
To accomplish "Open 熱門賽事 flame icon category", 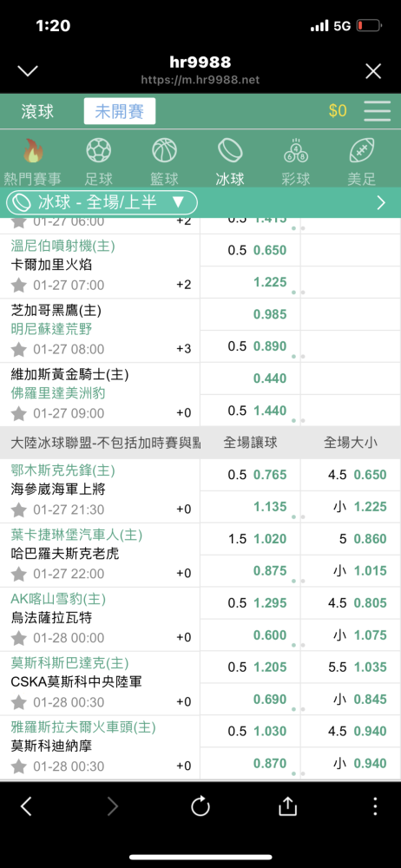I will (33, 150).
